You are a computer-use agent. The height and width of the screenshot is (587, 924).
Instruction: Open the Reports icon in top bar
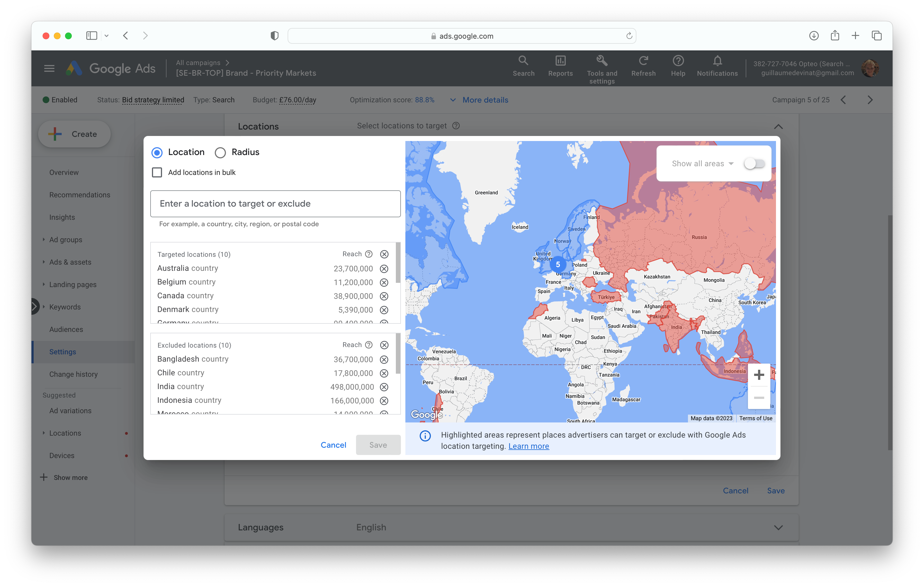tap(560, 61)
